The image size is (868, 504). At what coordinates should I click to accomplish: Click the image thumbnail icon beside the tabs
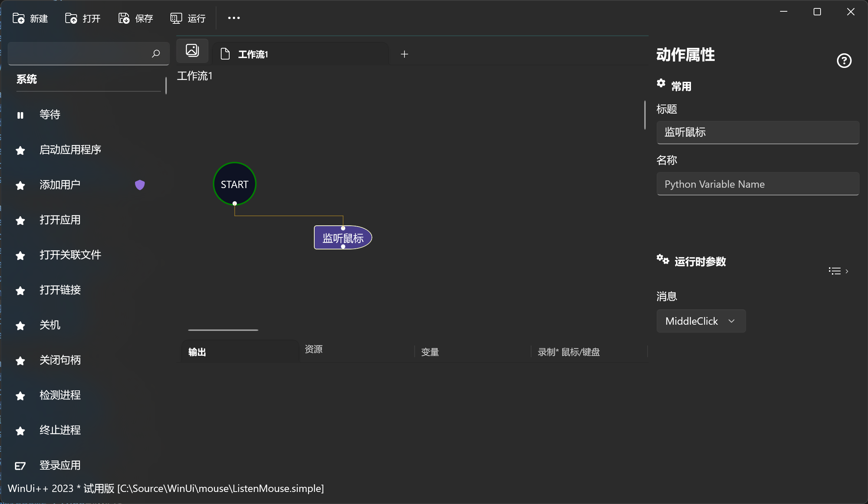[192, 50]
